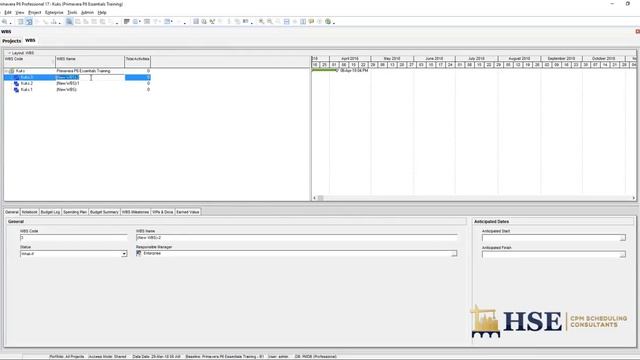The image size is (640, 360).
Task: Open the Help menu
Action: [x=102, y=13]
